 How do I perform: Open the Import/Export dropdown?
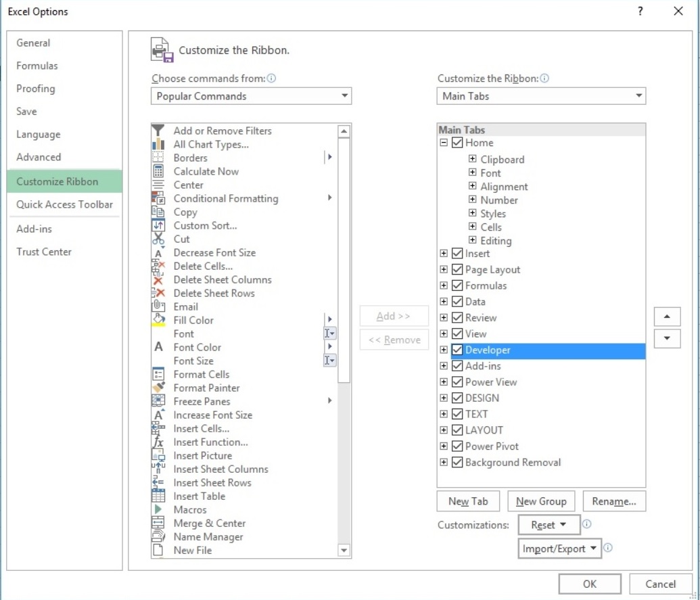pos(559,548)
